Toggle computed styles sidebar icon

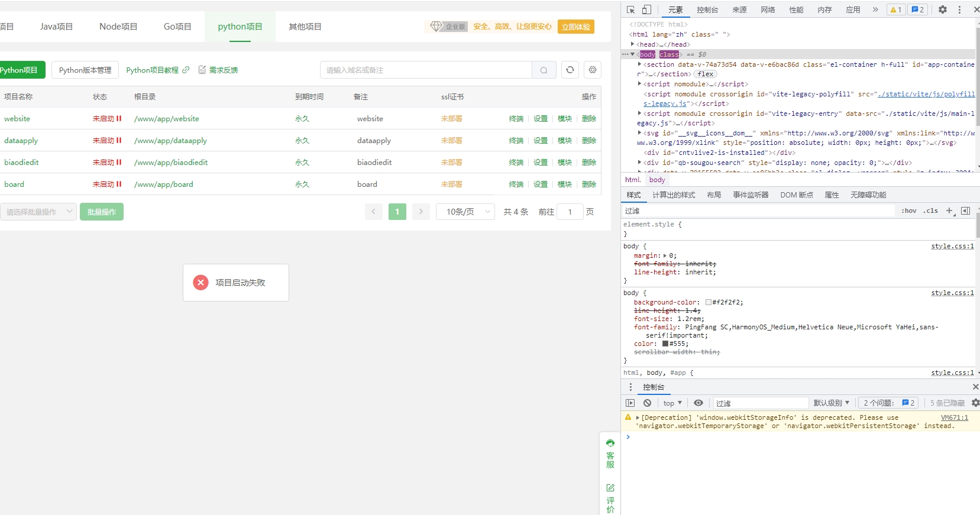click(x=966, y=210)
